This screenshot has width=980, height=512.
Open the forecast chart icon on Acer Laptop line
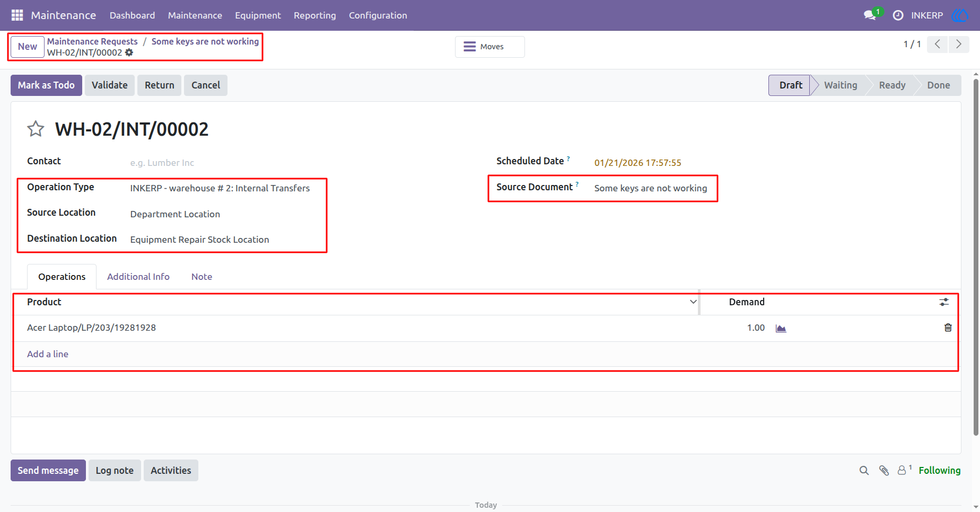pyautogui.click(x=781, y=328)
